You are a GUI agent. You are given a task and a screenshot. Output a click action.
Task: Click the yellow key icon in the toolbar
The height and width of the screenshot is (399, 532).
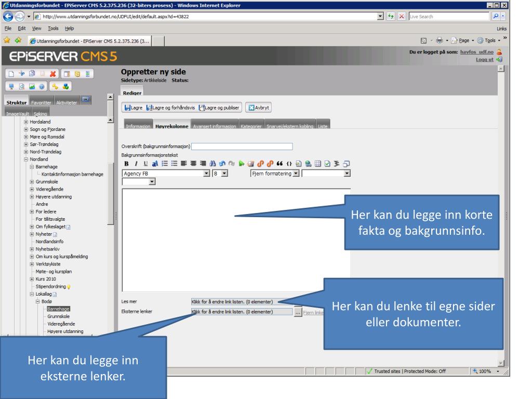point(55,87)
